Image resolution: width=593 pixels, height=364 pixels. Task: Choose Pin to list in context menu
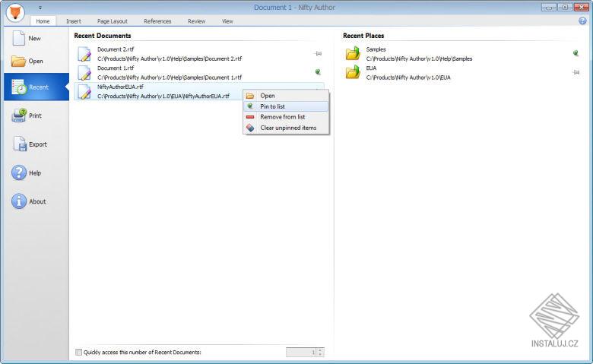coord(286,106)
